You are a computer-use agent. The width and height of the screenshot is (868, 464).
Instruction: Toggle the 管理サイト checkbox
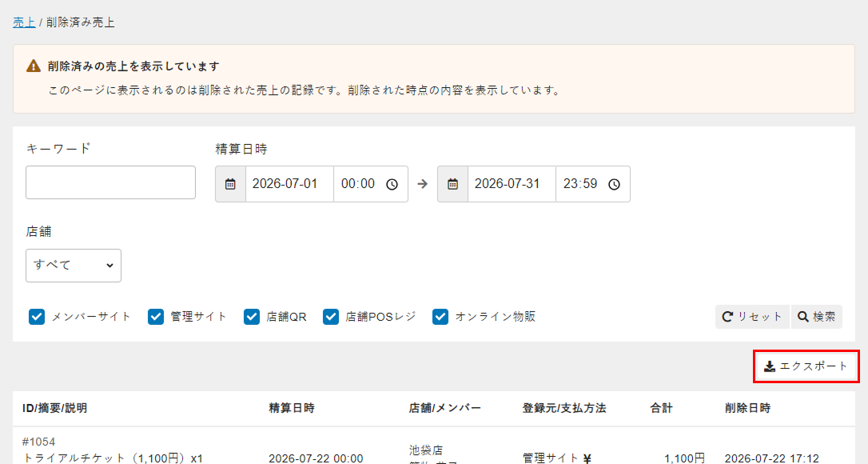coord(156,317)
